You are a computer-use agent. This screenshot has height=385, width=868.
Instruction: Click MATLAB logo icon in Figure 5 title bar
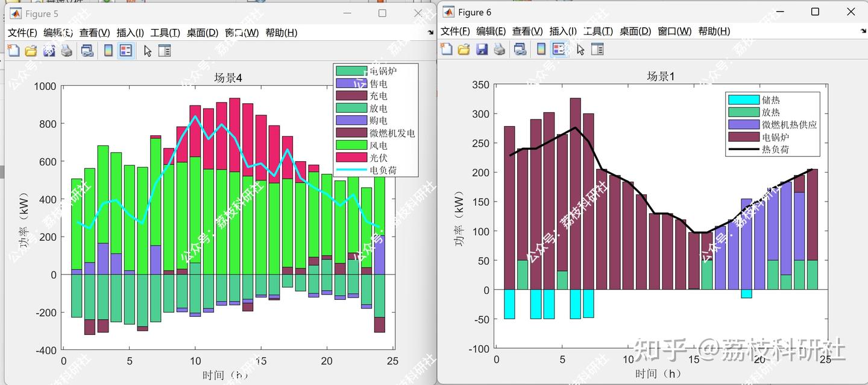tap(16, 13)
